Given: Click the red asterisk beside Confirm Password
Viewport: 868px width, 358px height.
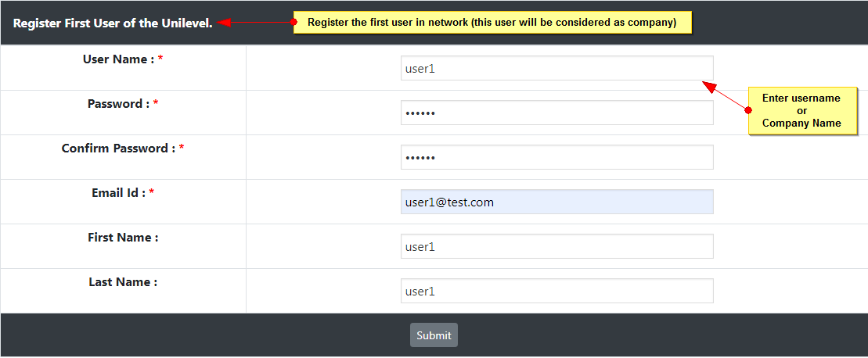Looking at the screenshot, I should click(x=182, y=149).
